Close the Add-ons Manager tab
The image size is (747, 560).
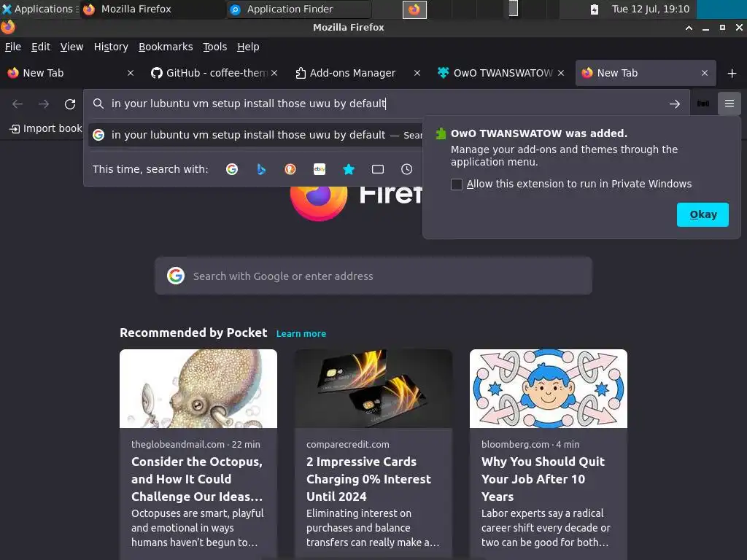[417, 73]
